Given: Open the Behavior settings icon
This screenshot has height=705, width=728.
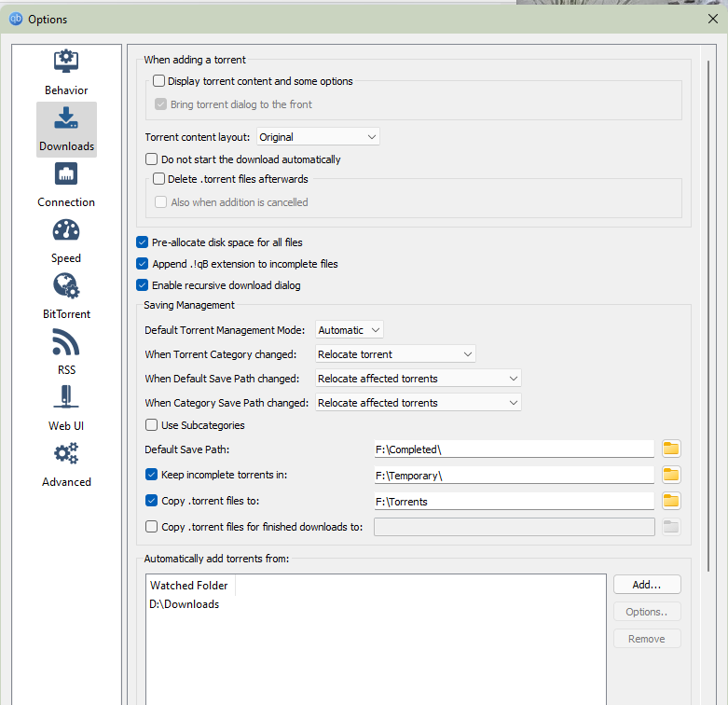Looking at the screenshot, I should [66, 62].
